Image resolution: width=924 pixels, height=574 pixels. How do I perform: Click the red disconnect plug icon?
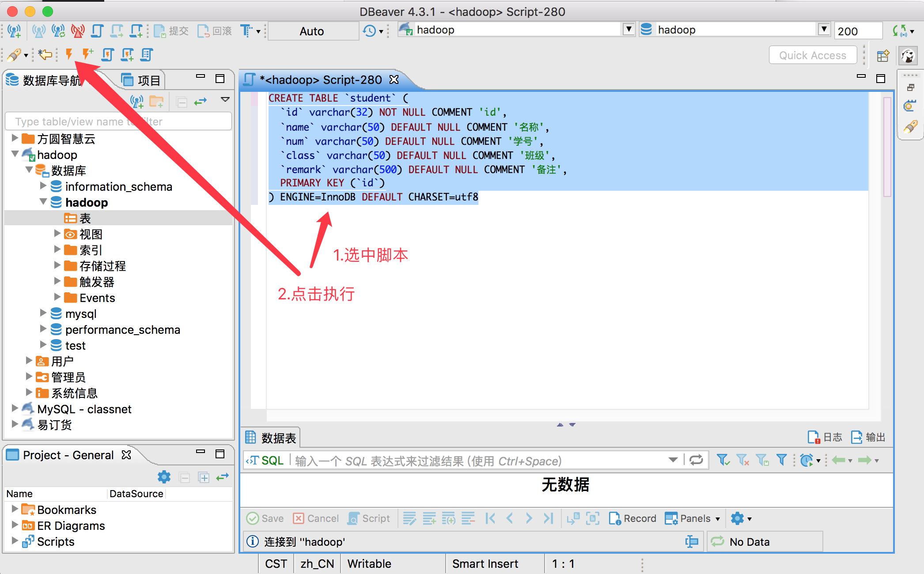(x=78, y=31)
